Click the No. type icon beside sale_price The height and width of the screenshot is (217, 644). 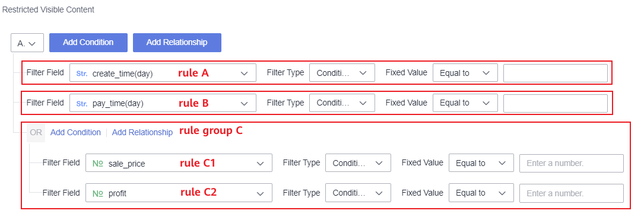pos(98,164)
